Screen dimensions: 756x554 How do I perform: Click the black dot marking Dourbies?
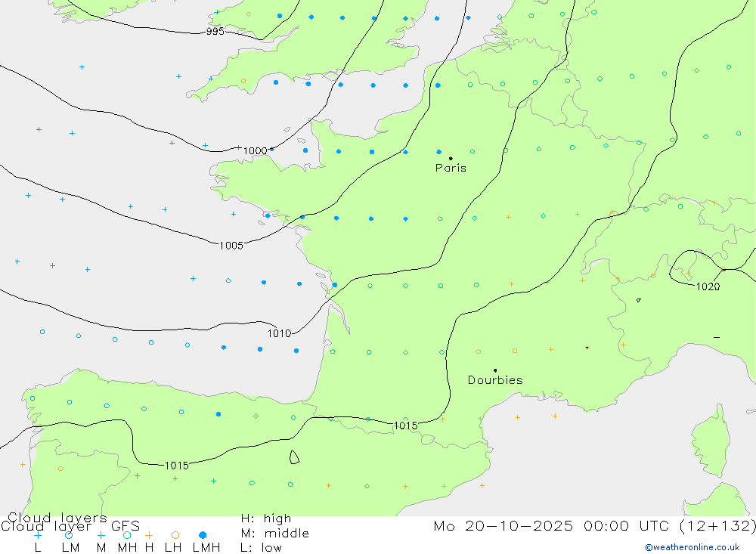495,370
